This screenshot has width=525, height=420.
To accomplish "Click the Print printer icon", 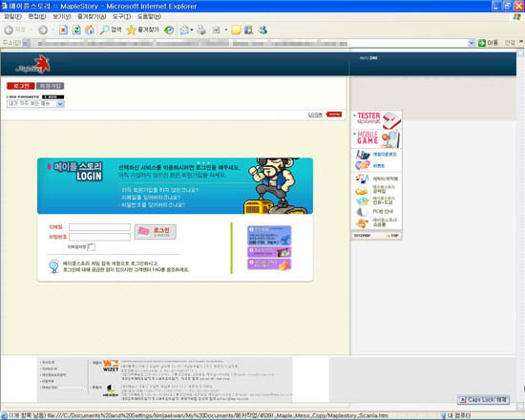I will [201, 31].
